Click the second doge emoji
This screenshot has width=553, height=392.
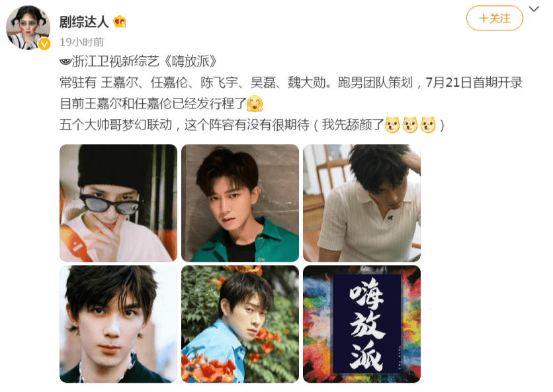[x=410, y=125]
